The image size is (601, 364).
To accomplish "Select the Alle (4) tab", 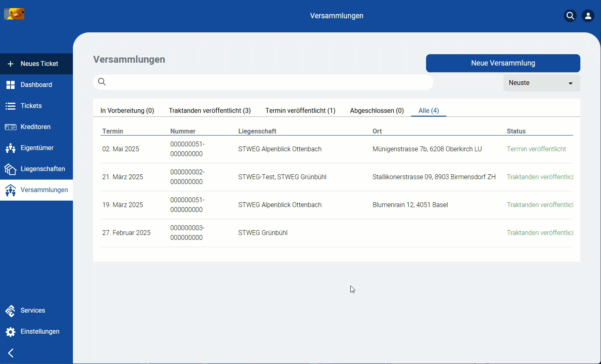I will pyautogui.click(x=428, y=110).
